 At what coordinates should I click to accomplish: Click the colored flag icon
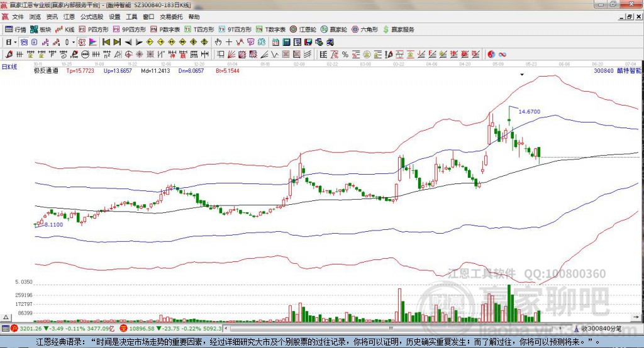click(x=93, y=42)
